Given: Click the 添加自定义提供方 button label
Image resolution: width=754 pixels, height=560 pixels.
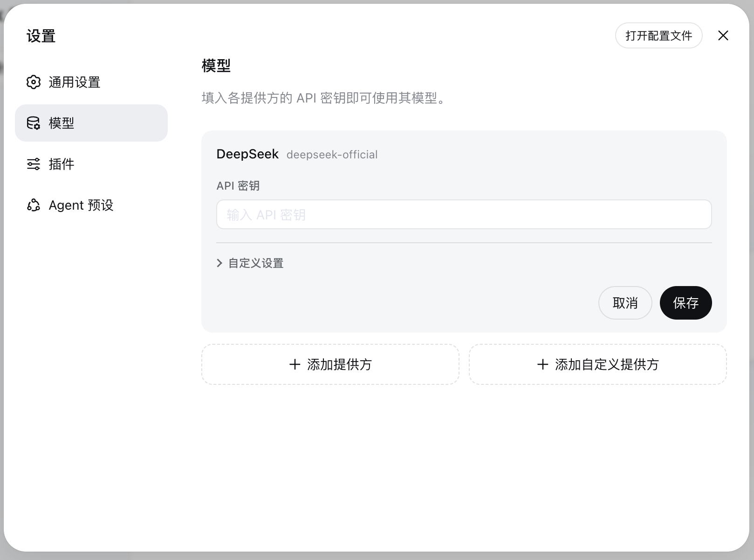Looking at the screenshot, I should tap(607, 364).
